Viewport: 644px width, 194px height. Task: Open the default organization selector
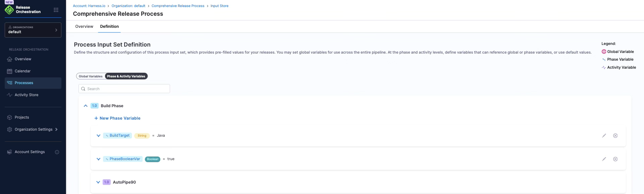(x=33, y=30)
